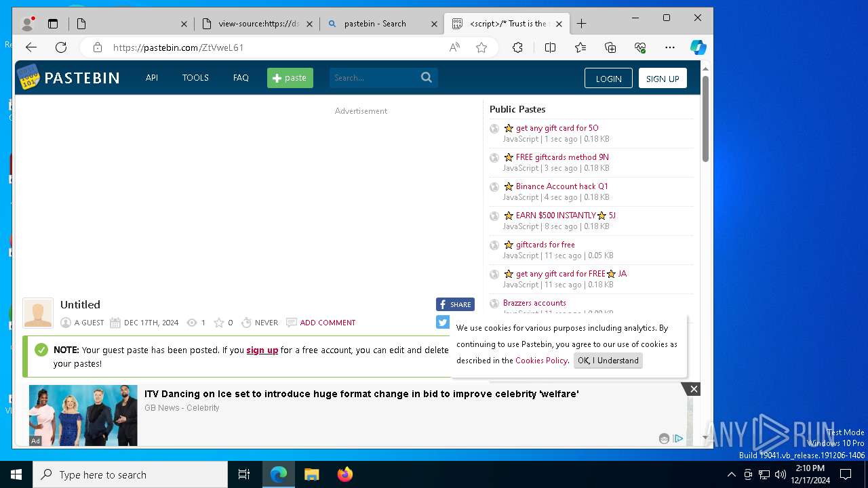Open the volume control in system tray
The height and width of the screenshot is (488, 868).
click(781, 474)
